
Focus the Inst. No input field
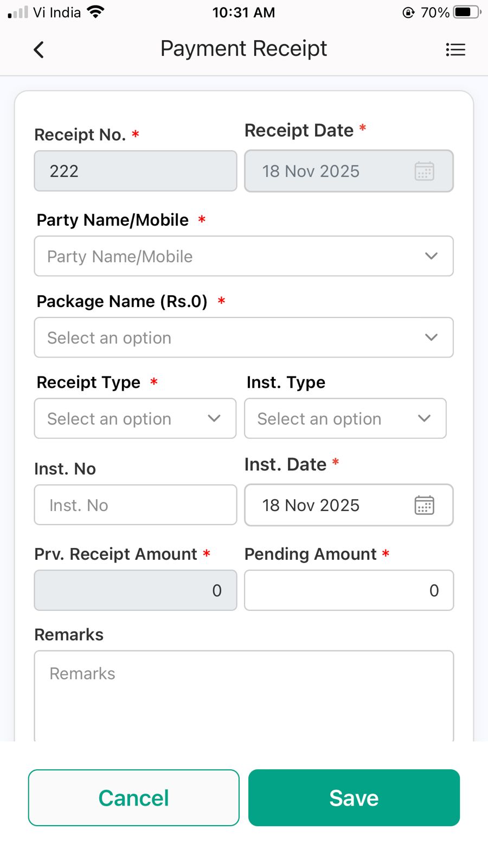pyautogui.click(x=135, y=505)
